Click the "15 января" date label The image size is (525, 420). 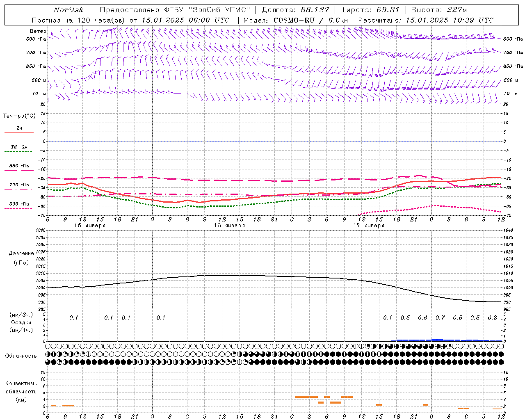click(90, 226)
